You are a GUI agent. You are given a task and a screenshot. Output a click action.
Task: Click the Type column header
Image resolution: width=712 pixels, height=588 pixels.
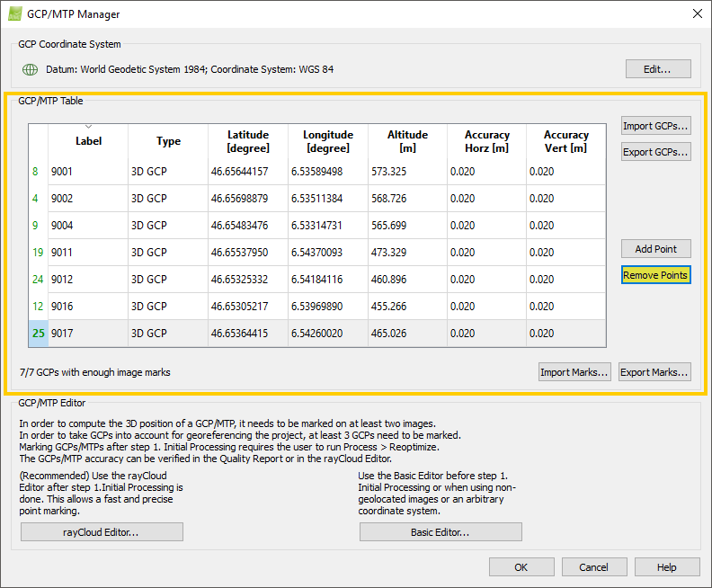pos(168,141)
